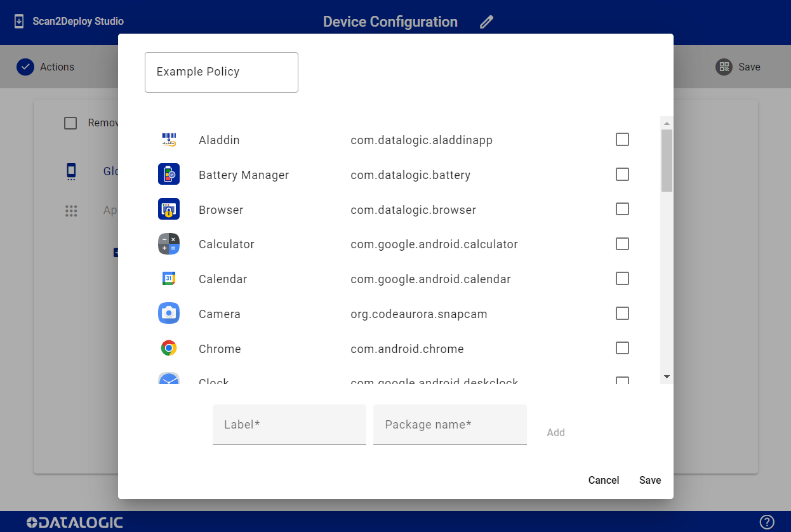Screen dimensions: 791x532
Task: Check the Camera checkbox
Action: coord(623,314)
